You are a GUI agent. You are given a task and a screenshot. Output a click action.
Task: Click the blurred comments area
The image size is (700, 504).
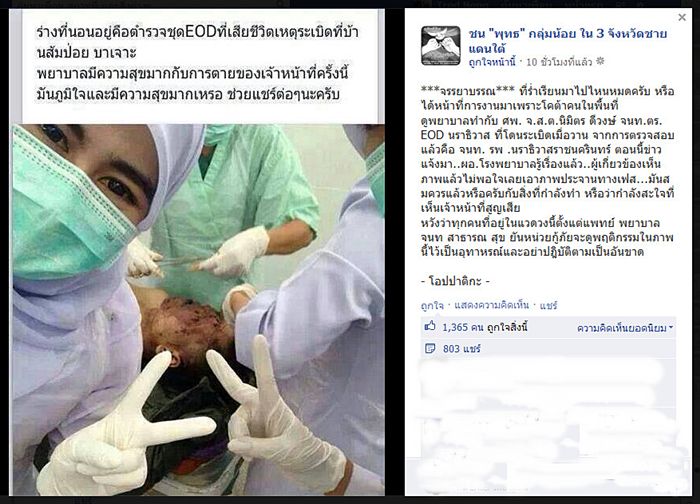coord(548,420)
